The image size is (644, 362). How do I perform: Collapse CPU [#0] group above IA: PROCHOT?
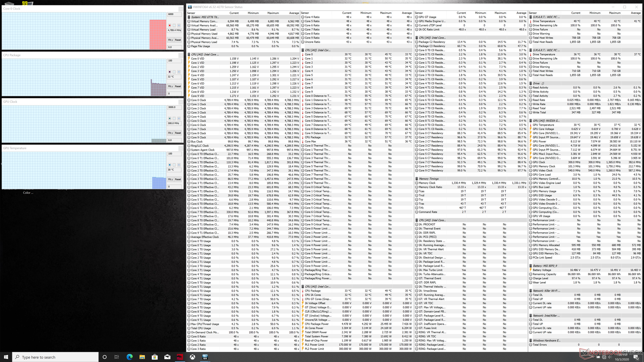417,221
